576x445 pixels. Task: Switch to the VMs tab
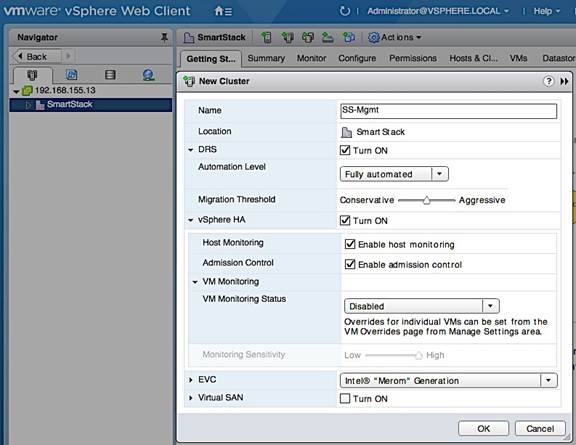coord(518,58)
